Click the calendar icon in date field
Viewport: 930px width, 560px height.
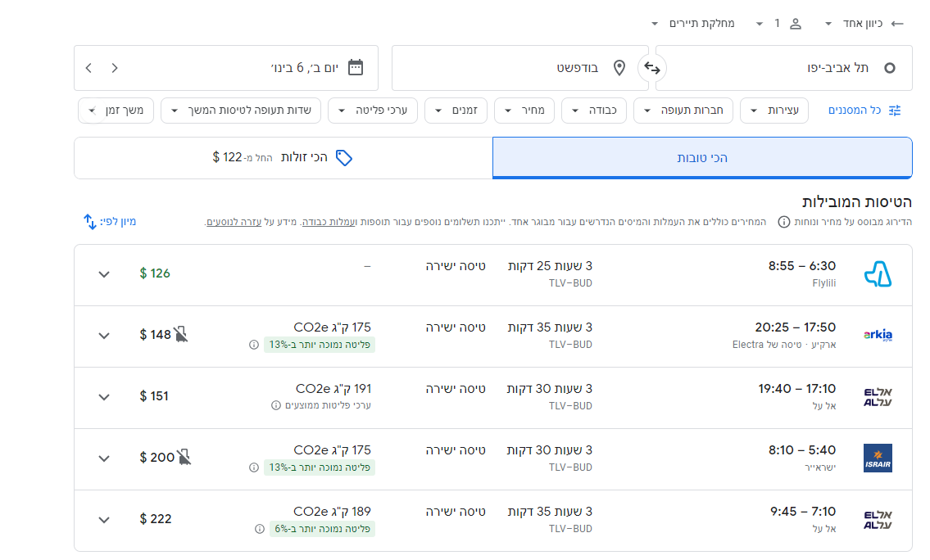(x=356, y=68)
